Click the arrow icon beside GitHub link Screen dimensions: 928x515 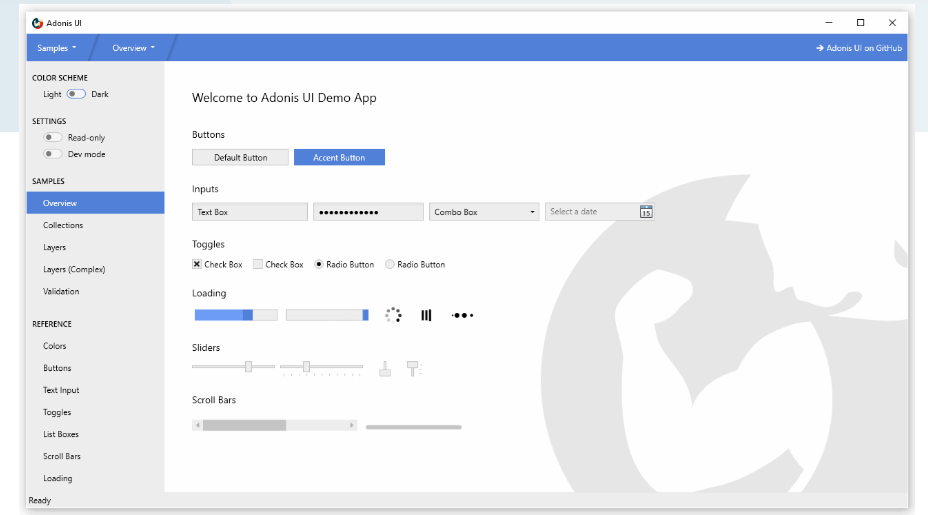(820, 48)
